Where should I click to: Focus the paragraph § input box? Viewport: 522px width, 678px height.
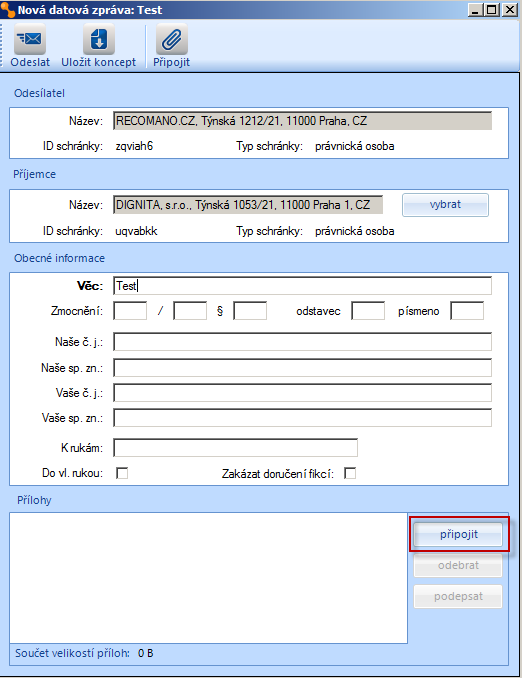[250, 311]
